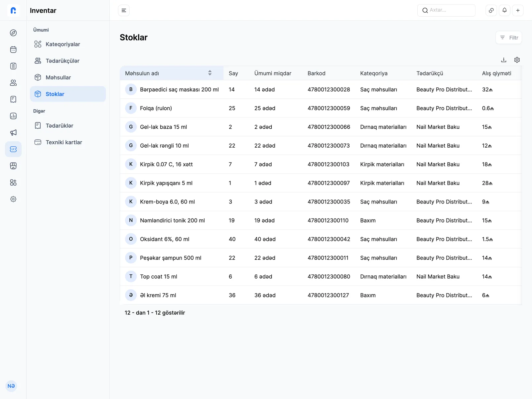Open the compass dashboard icon in left rail
This screenshot has width=532, height=399.
point(13,33)
